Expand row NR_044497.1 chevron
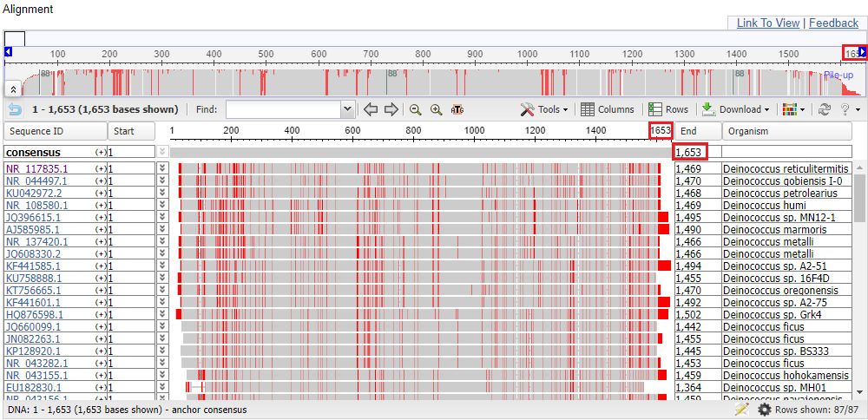This screenshot has height=420, width=868. (x=162, y=180)
